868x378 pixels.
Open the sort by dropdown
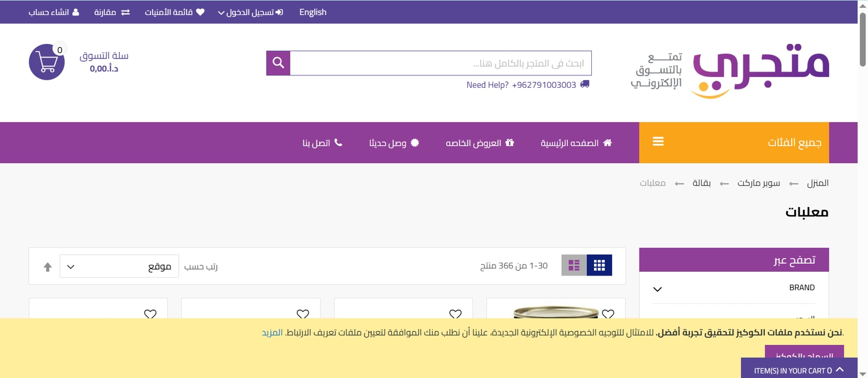119,266
